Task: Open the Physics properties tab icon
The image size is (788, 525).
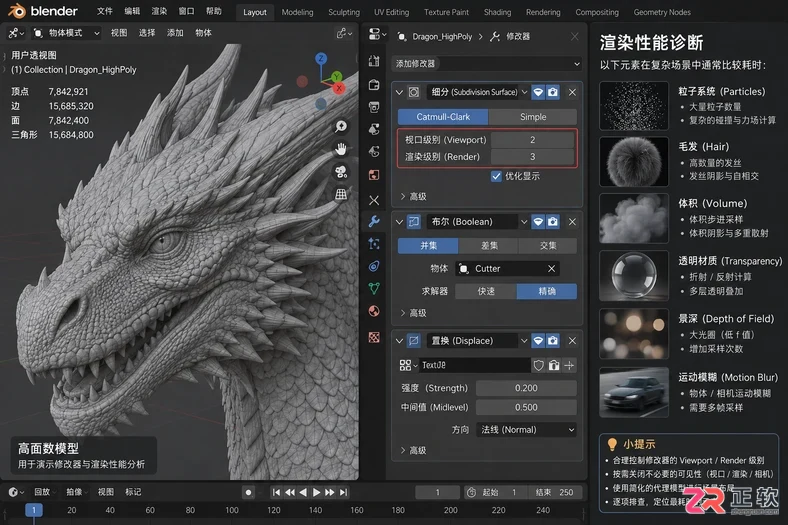Action: [374, 266]
